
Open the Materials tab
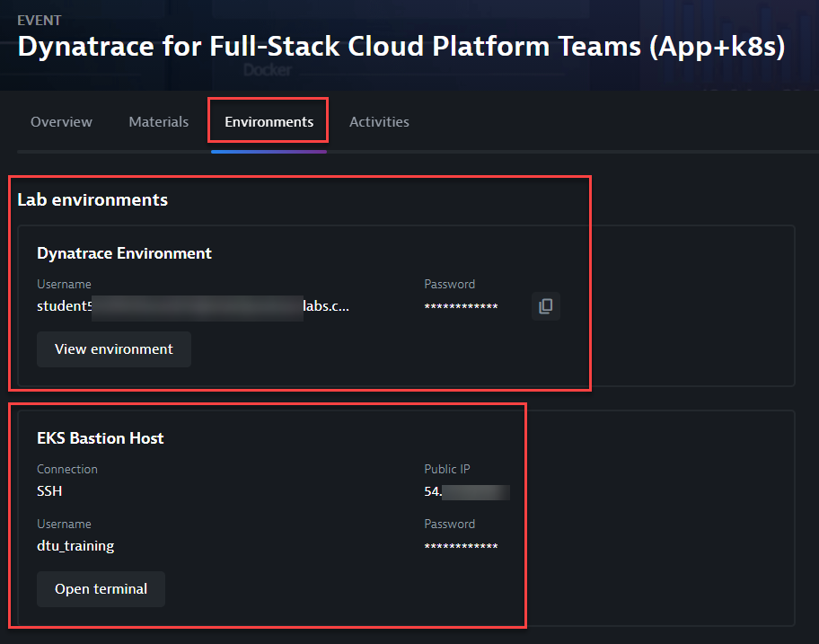[159, 122]
